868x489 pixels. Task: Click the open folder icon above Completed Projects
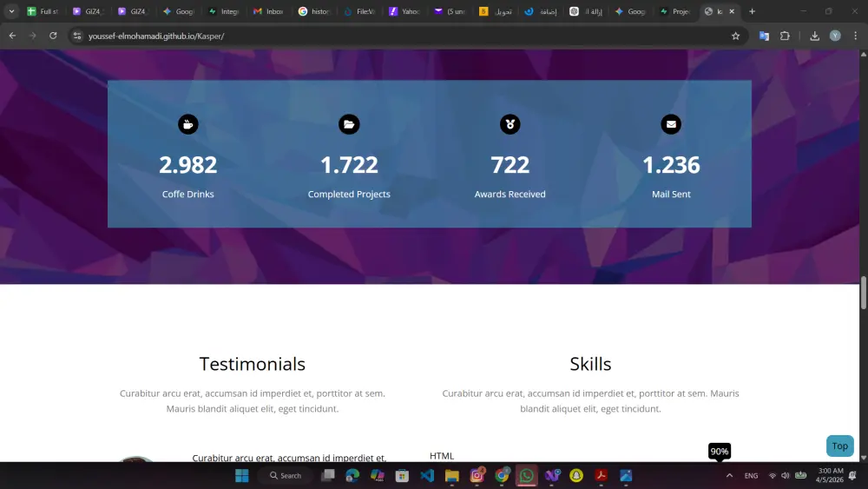tap(349, 124)
